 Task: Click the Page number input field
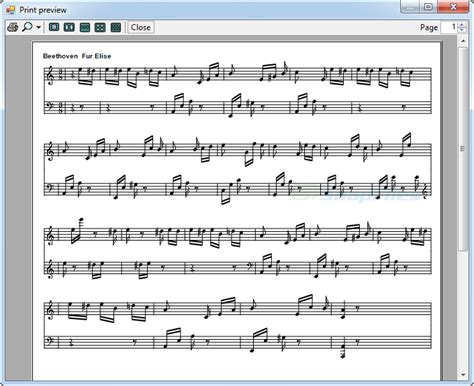449,27
